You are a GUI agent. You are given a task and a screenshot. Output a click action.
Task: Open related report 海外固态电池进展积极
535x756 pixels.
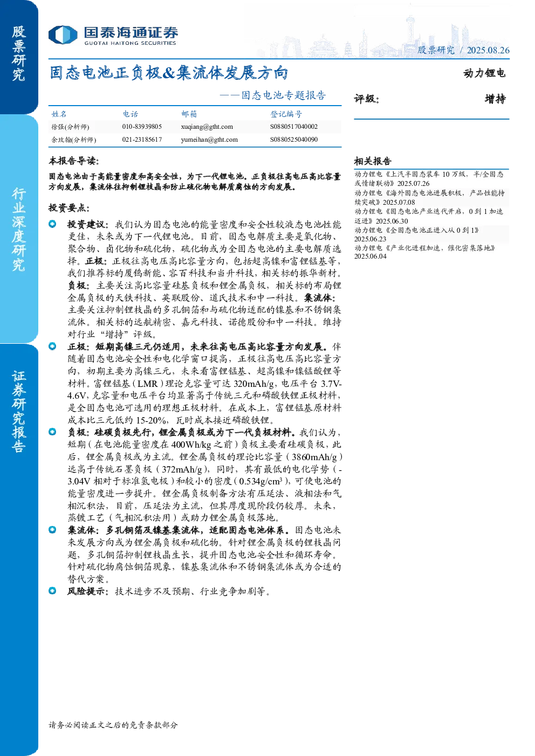click(x=429, y=198)
